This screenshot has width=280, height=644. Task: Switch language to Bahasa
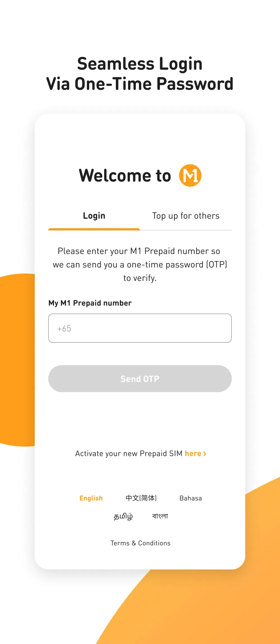point(191,498)
